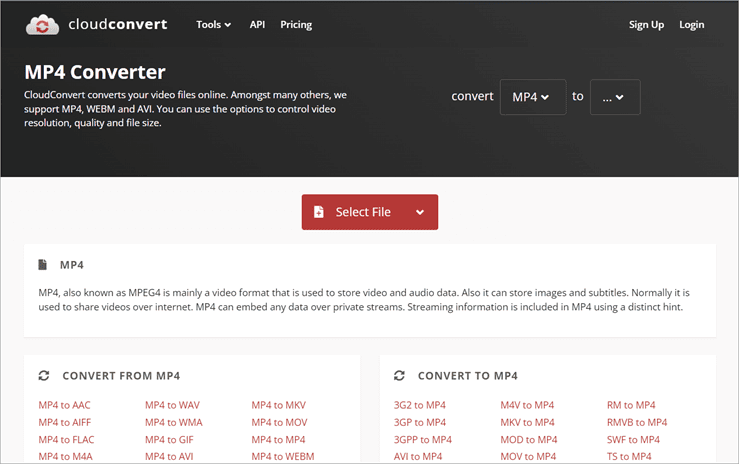The image size is (739, 465).
Task: Expand the MP4 source format dropdown
Action: pyautogui.click(x=532, y=97)
